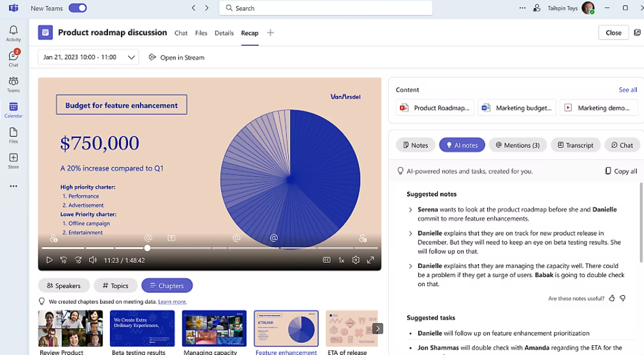Click the video progress bar handle

[147, 248]
